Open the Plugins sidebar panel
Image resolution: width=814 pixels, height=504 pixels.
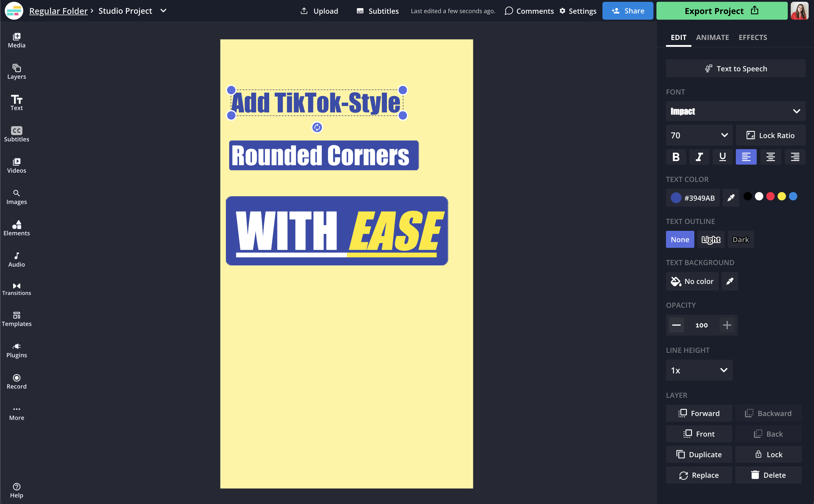coord(16,350)
